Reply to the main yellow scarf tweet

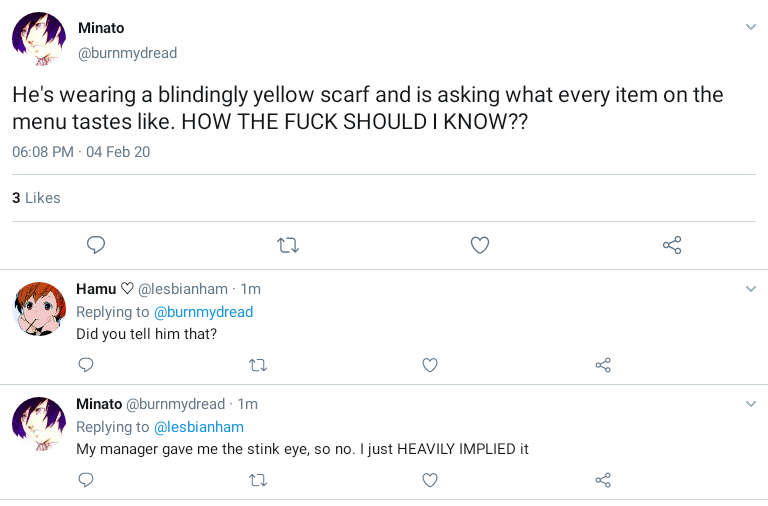[96, 245]
